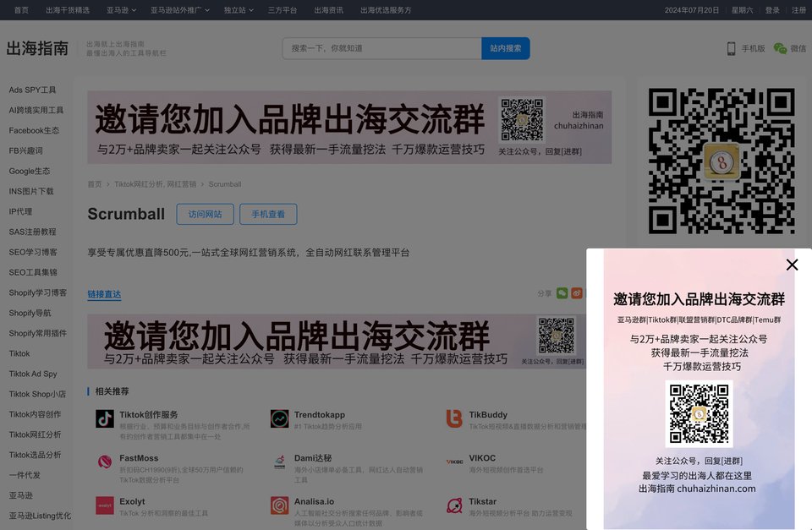This screenshot has width=812, height=530.
Task: Click the 登录 link
Action: pos(772,10)
